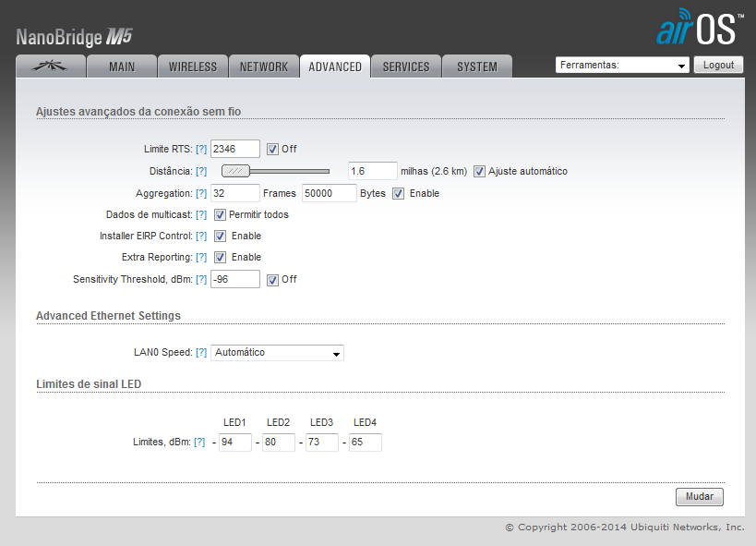The image size is (756, 546).
Task: Toggle the Permitir todos multicast checkbox
Action: coord(220,215)
